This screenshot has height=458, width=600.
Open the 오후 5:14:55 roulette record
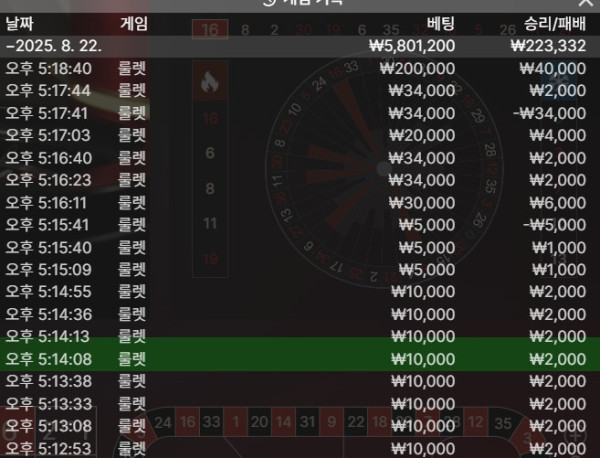(x=300, y=292)
